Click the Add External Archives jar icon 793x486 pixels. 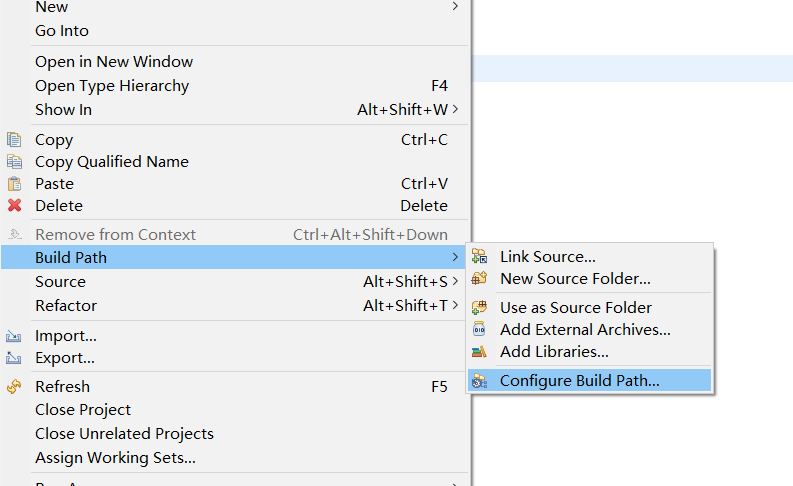click(x=480, y=330)
